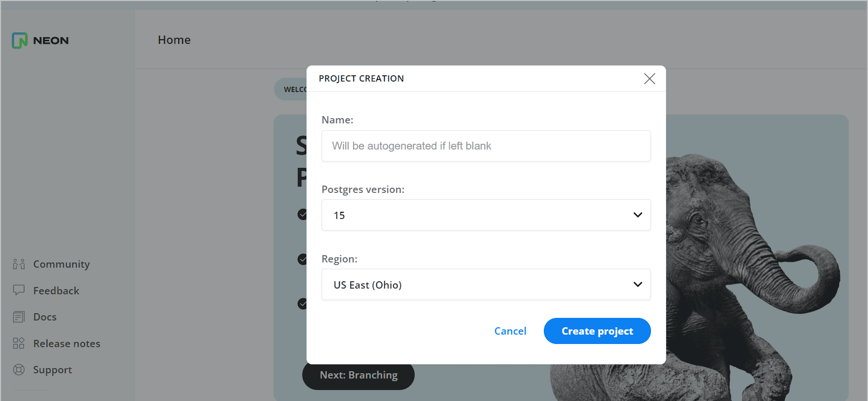This screenshot has height=401, width=868.
Task: Open the Community icon in sidebar
Action: point(19,264)
